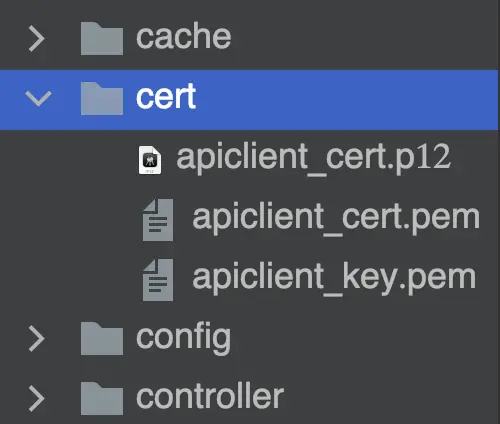Image resolution: width=500 pixels, height=424 pixels.
Task: Click the controller folder icon
Action: [x=102, y=399]
